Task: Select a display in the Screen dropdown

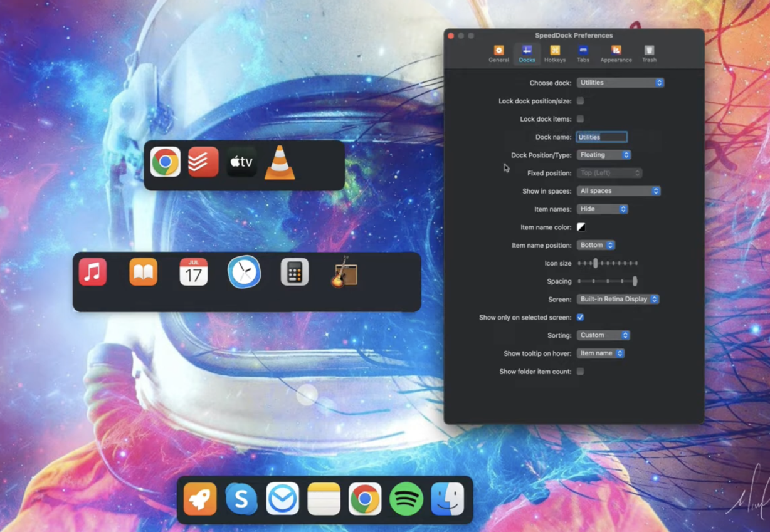Action: click(618, 300)
